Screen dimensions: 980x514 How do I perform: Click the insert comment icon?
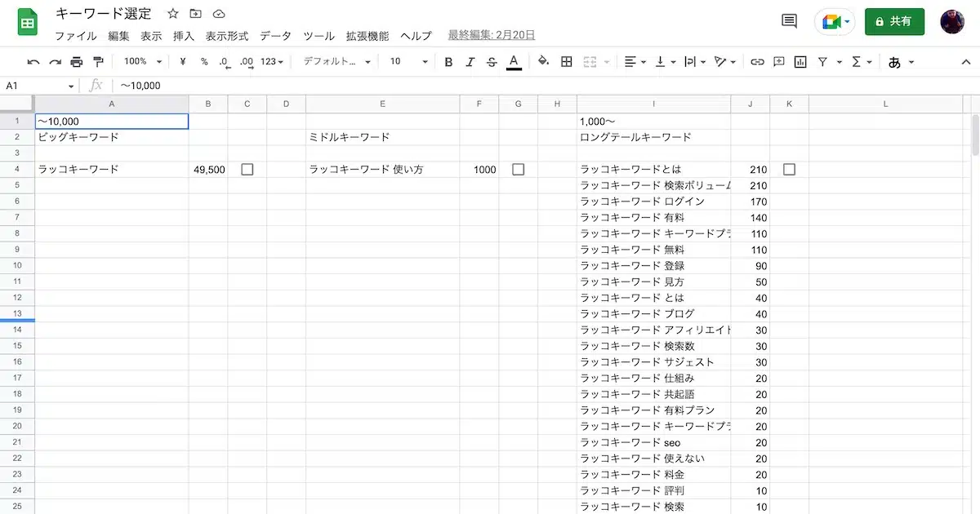tap(779, 62)
